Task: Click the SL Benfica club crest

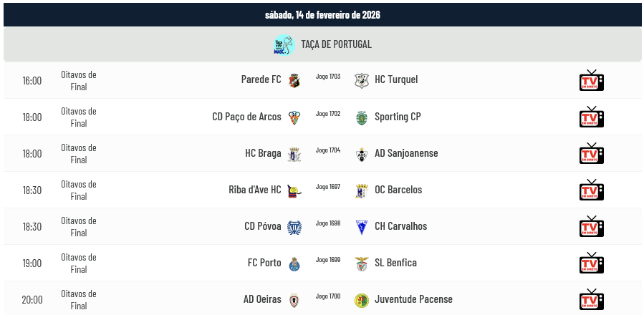Action: pyautogui.click(x=361, y=263)
